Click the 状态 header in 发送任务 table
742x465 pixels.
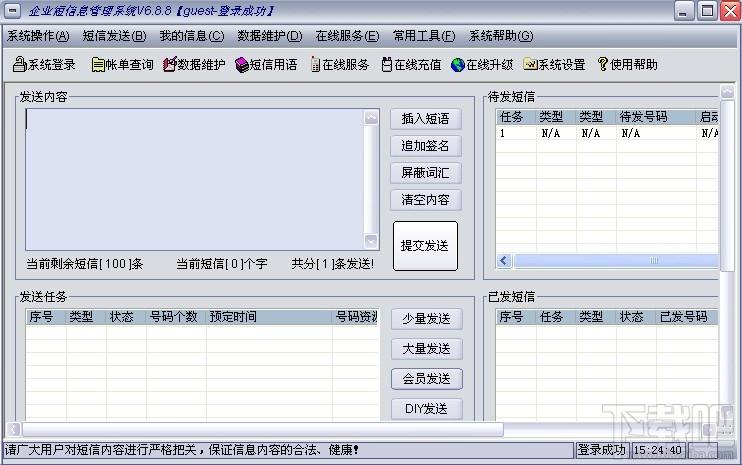(x=126, y=317)
